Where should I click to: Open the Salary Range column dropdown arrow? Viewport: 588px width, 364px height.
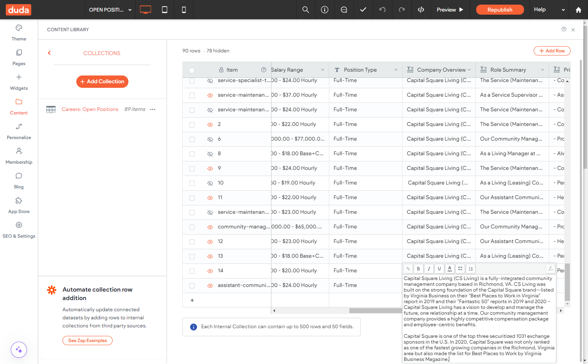pyautogui.click(x=323, y=70)
